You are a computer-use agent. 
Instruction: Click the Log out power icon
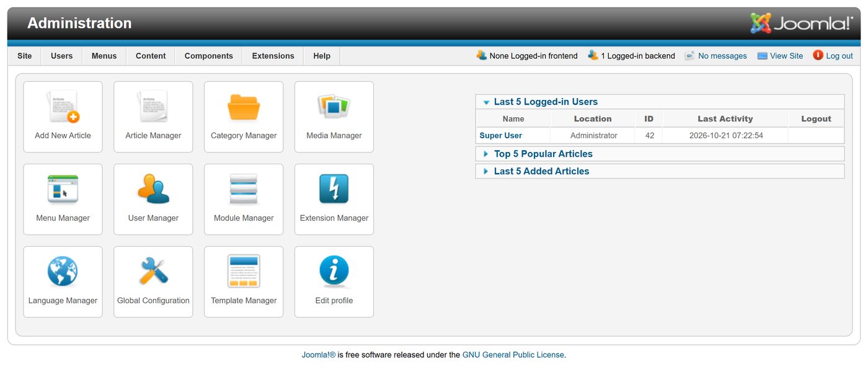[818, 55]
